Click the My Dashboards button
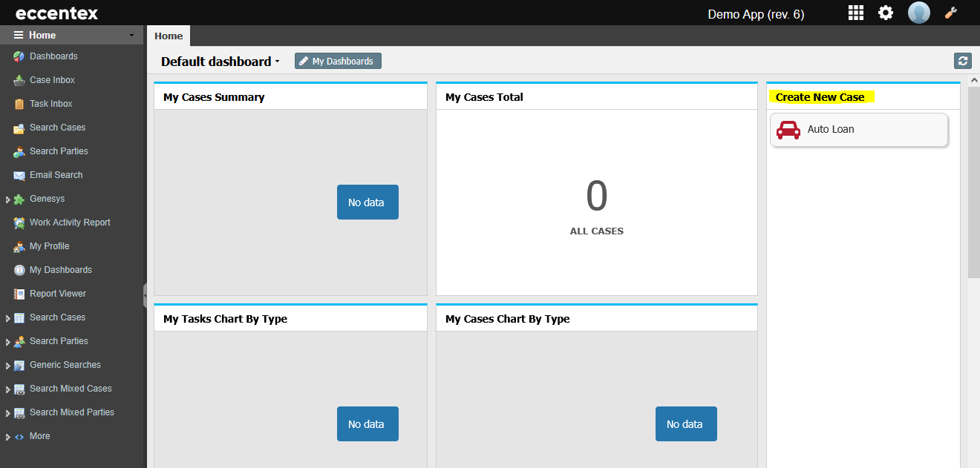 [x=338, y=61]
